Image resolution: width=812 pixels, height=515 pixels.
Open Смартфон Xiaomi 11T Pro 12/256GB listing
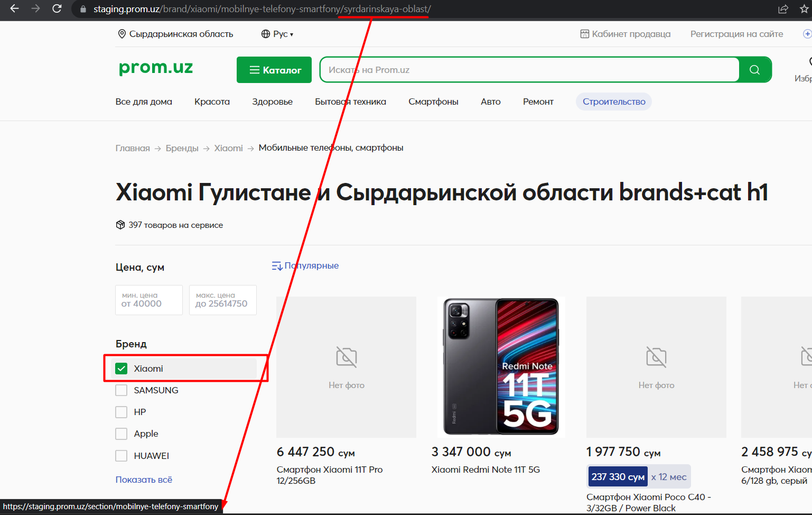[330, 475]
